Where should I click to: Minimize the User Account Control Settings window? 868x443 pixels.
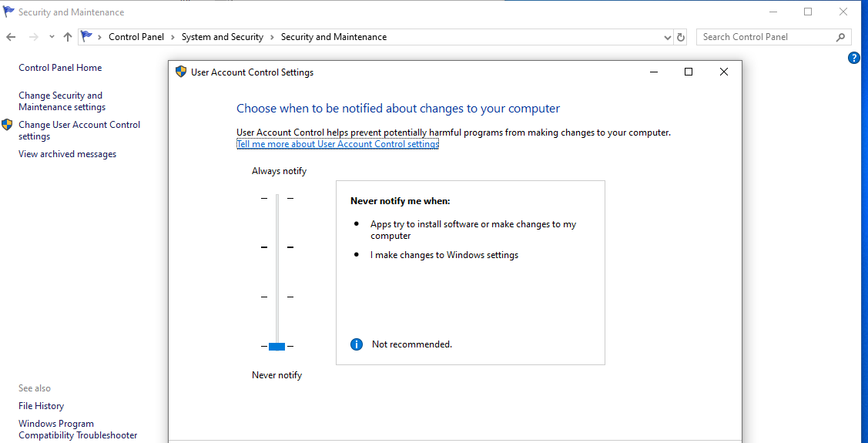(654, 72)
